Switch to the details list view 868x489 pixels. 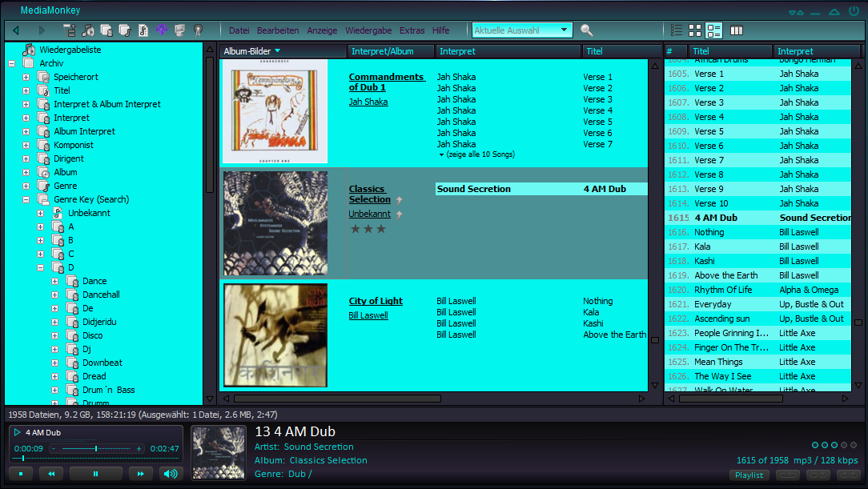(677, 30)
